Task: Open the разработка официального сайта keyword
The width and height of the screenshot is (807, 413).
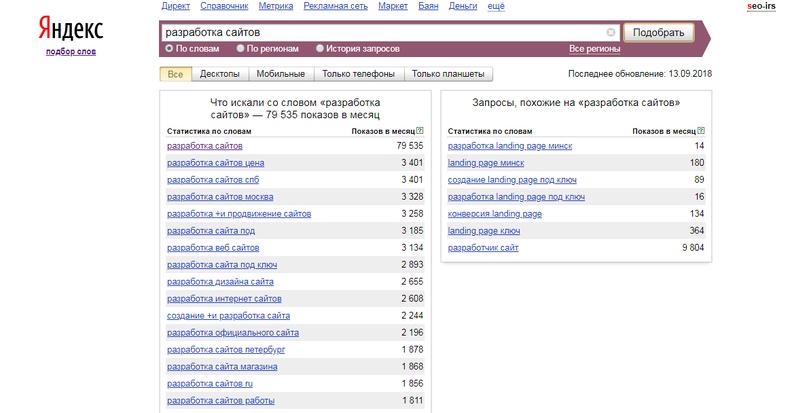Action: [233, 333]
